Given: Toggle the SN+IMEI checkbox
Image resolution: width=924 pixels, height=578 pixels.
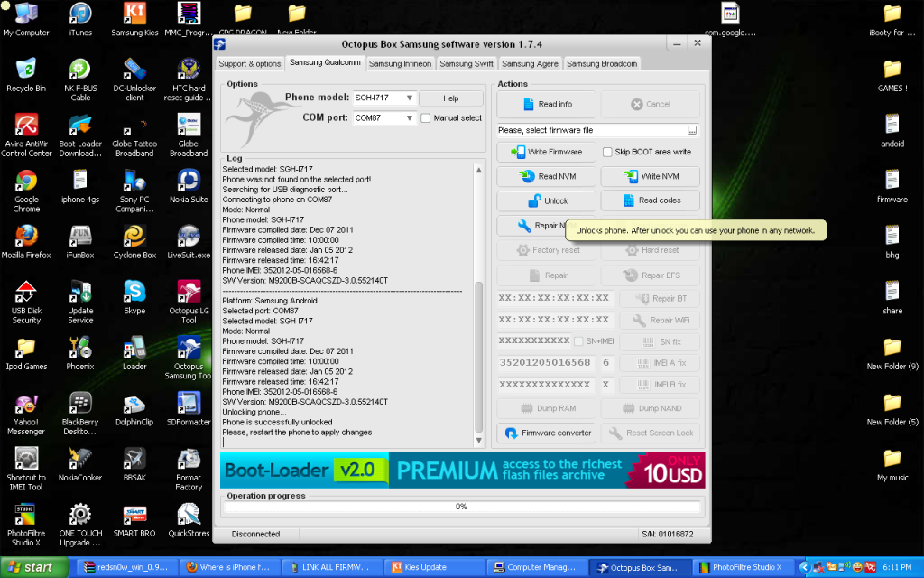Looking at the screenshot, I should point(578,341).
